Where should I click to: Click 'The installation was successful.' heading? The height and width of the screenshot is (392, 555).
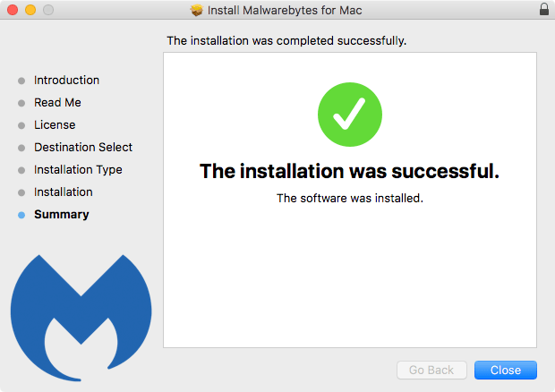350,171
